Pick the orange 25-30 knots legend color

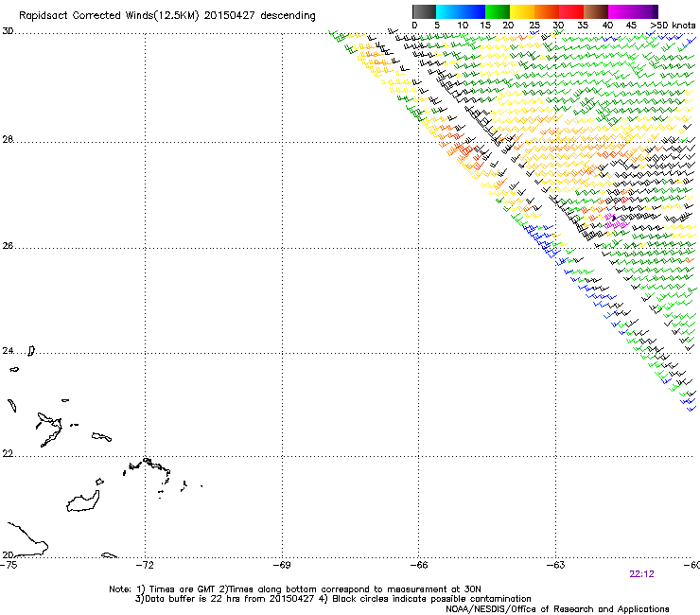[547, 11]
